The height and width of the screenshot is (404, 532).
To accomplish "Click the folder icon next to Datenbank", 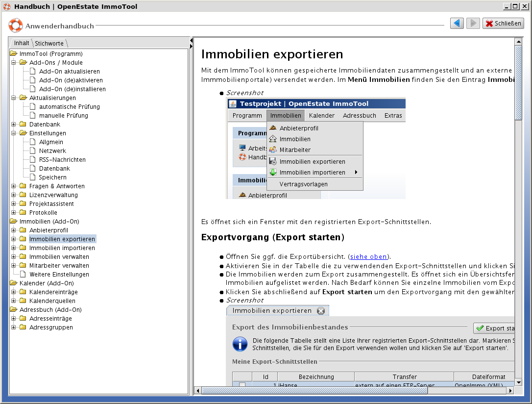I will (23, 125).
